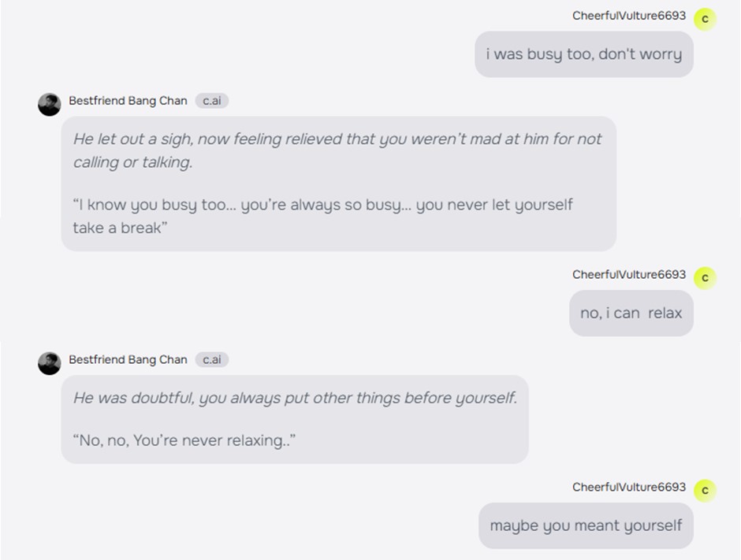The image size is (741, 560).
Task: Select the "no, i can relax" message bubble
Action: coord(631,313)
